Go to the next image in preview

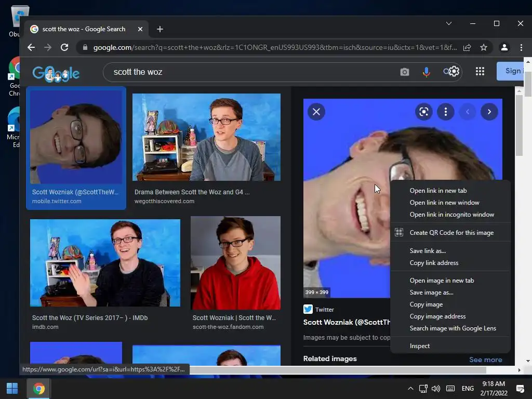[489, 112]
